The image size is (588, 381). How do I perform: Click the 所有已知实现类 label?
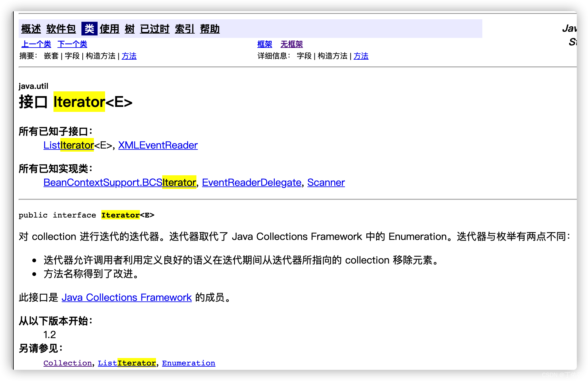click(56, 169)
